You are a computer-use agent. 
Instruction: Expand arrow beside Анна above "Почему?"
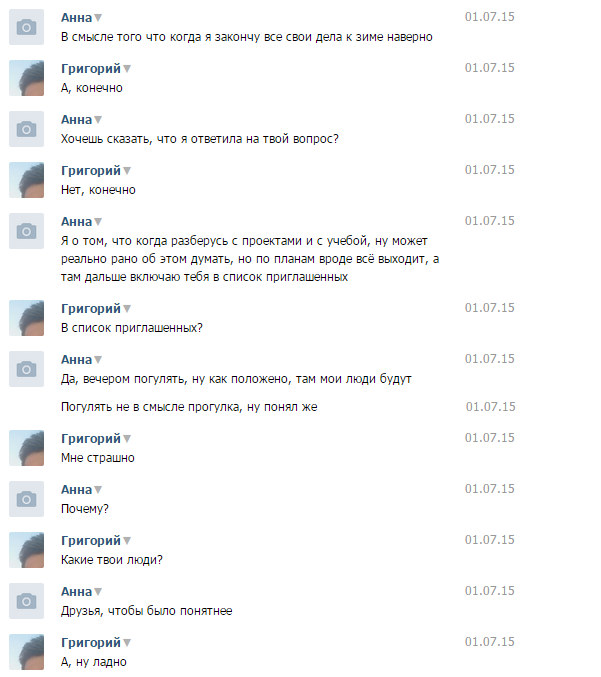click(x=99, y=490)
